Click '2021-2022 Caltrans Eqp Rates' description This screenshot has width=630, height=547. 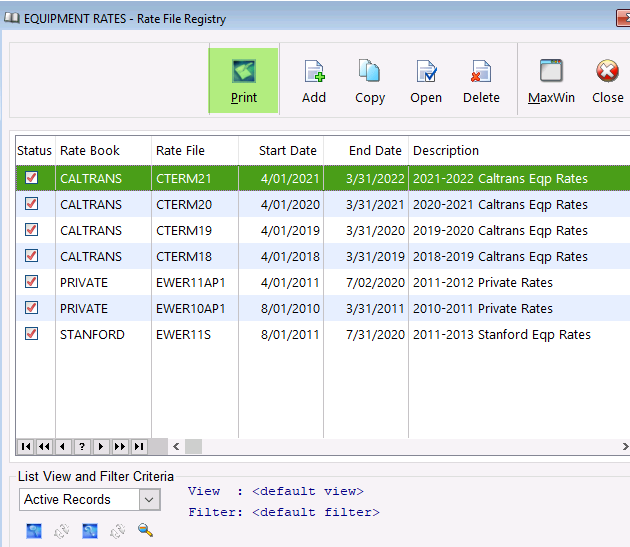click(x=500, y=178)
